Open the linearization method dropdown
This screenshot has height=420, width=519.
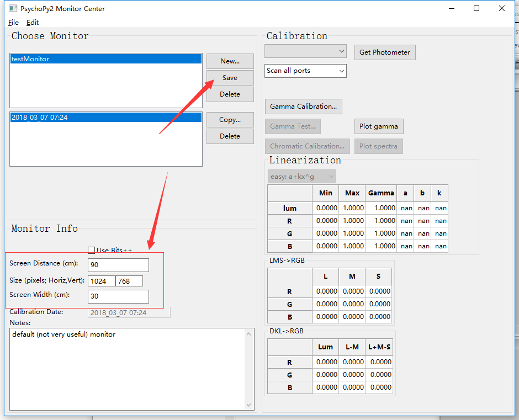(x=302, y=177)
